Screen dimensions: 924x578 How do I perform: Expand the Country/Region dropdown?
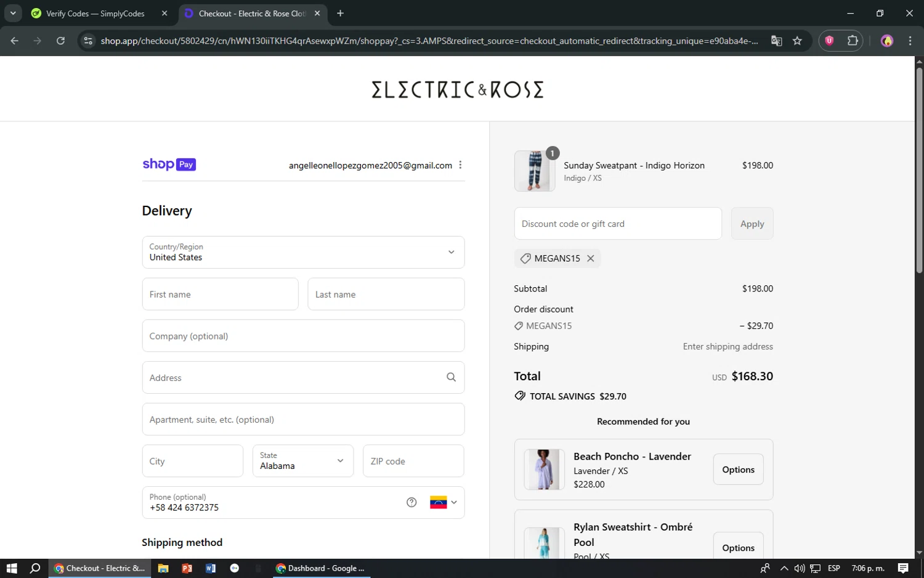tap(303, 252)
